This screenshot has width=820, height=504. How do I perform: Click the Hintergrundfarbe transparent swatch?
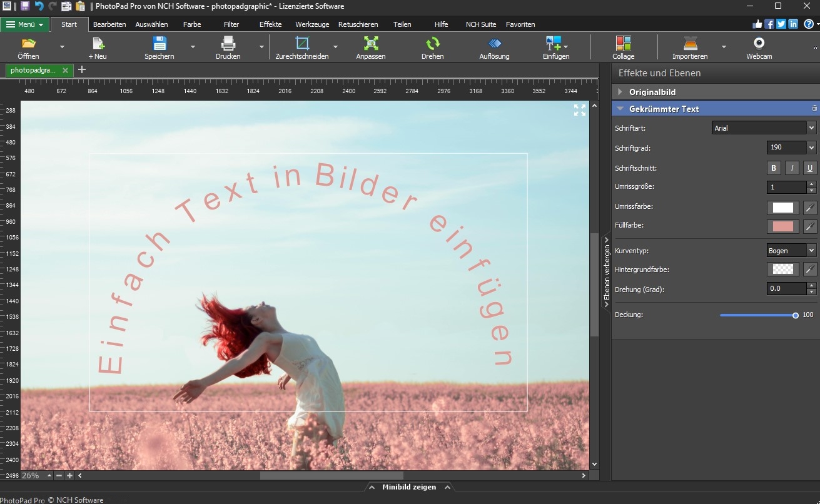click(x=782, y=270)
